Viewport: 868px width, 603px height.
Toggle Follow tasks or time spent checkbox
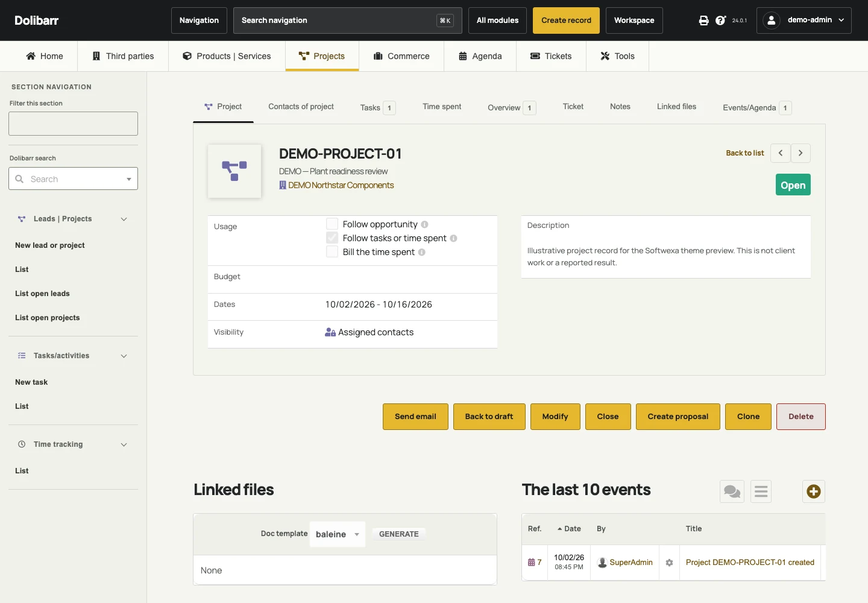(332, 238)
